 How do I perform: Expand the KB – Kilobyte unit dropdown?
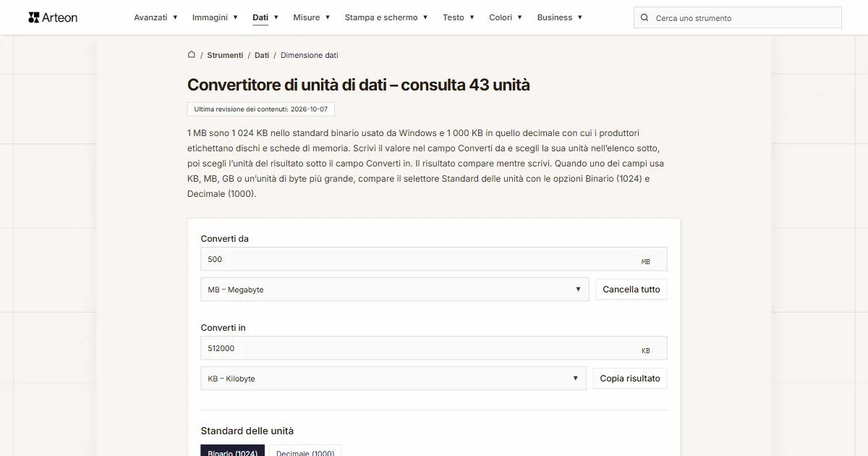(393, 379)
